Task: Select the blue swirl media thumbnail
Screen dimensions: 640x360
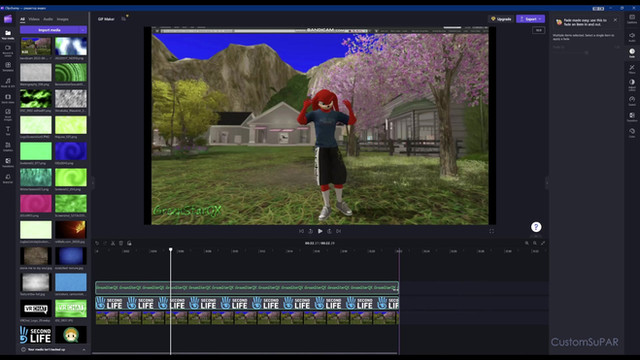Action: click(x=71, y=151)
